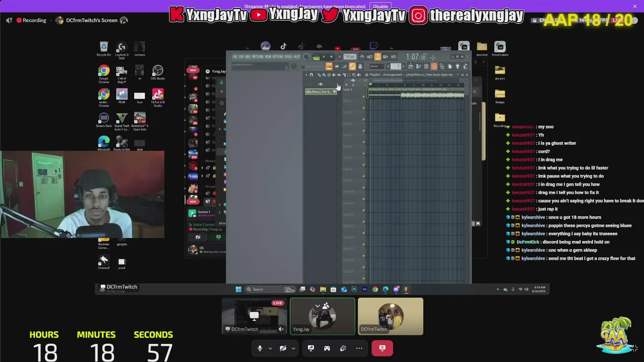644x362 pixels.
Task: Open the HELP menu in FL Studio
Action: tap(297, 57)
